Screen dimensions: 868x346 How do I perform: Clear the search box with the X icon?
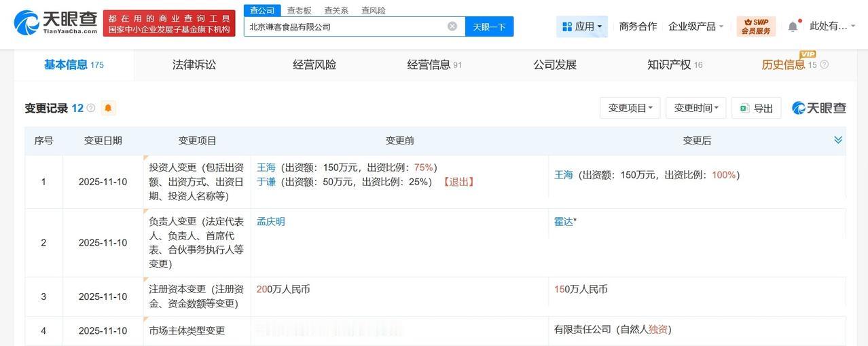(x=452, y=26)
